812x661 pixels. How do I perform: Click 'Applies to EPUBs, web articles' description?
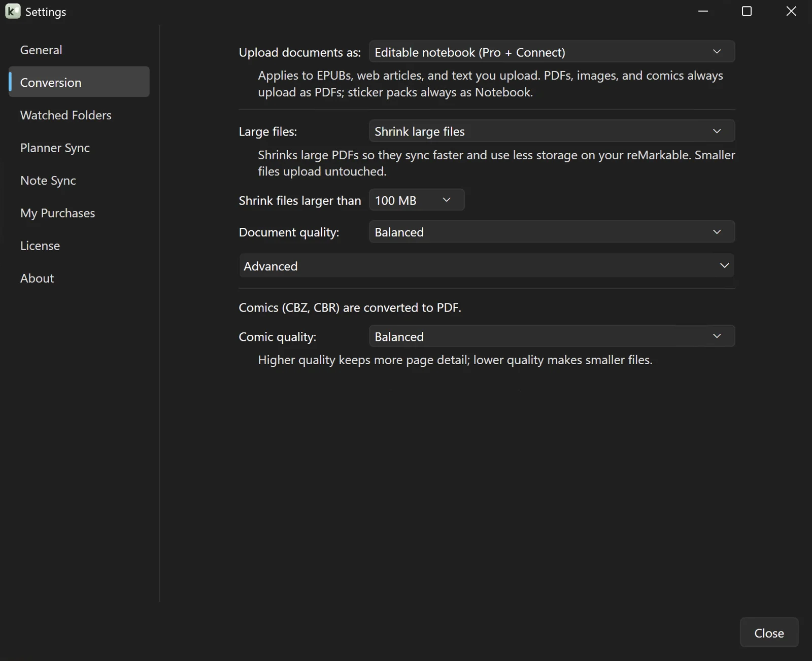click(x=490, y=84)
